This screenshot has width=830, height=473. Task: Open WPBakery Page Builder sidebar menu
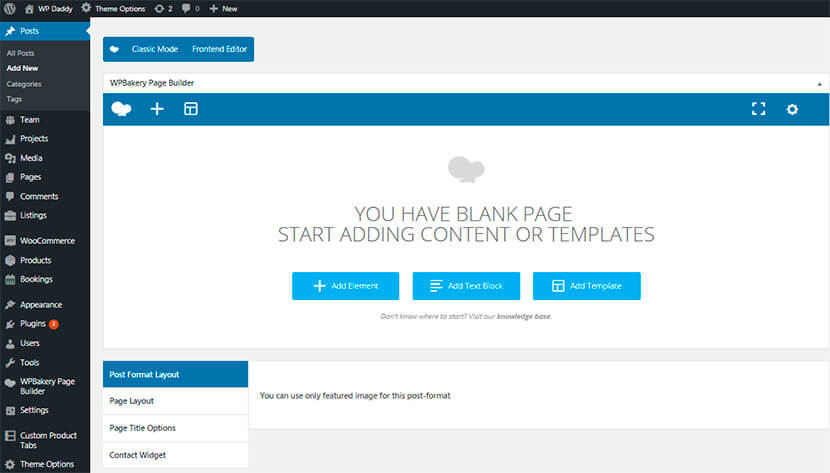(x=45, y=386)
